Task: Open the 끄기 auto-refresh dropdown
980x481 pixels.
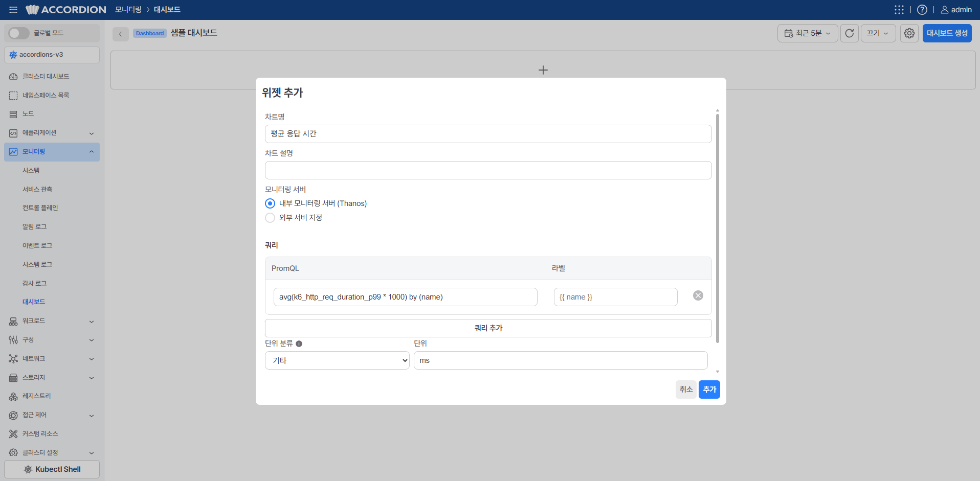Action: pyautogui.click(x=878, y=33)
